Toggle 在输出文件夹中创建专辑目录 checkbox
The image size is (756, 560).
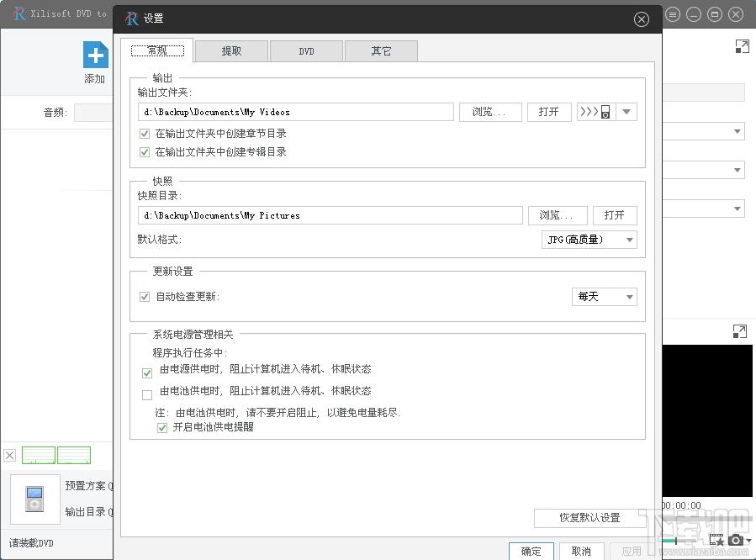coord(144,152)
